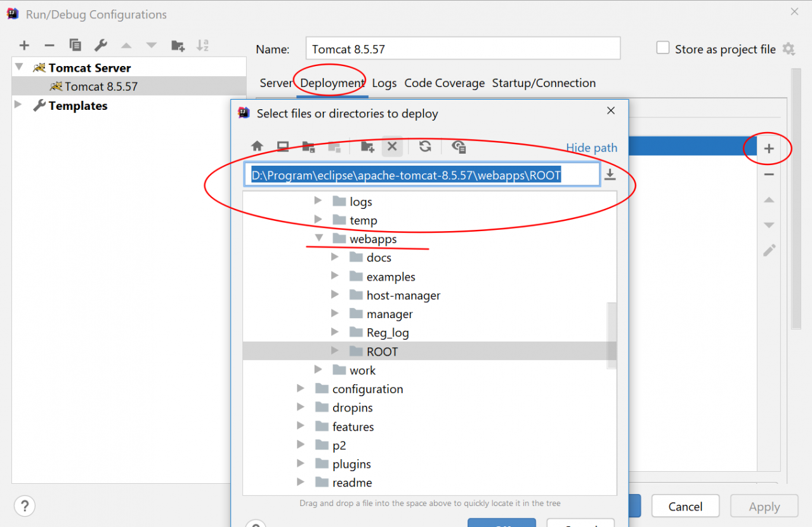Viewport: 812px width, 527px height.
Task: Add a deployment artifact with the plus icon
Action: pos(769,149)
